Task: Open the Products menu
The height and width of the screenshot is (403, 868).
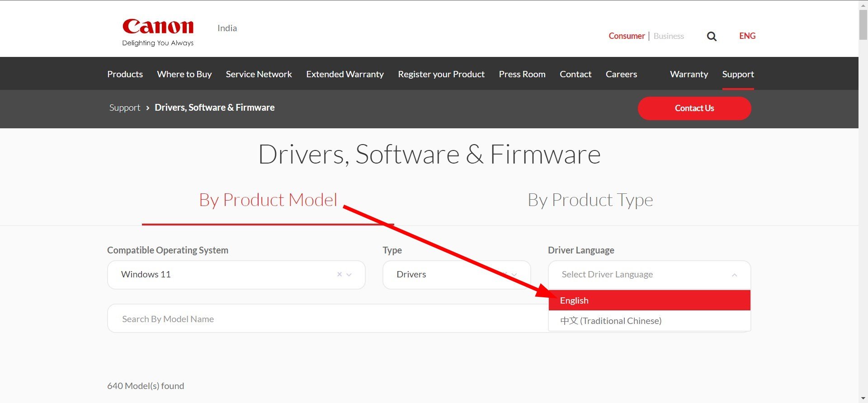Action: (x=125, y=74)
